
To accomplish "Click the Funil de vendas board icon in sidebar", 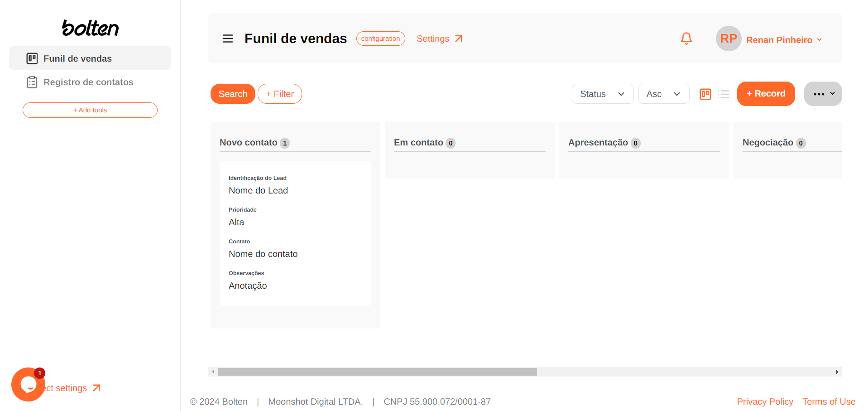I will [x=32, y=58].
